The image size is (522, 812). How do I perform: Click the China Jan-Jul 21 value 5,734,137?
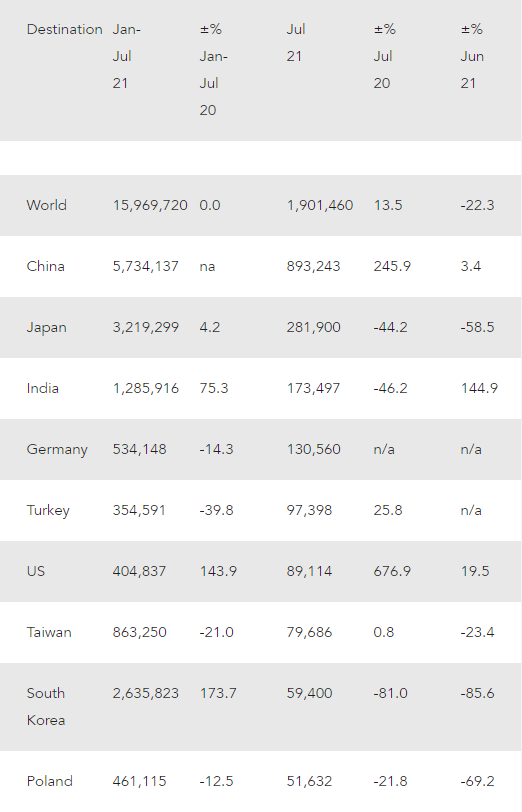point(146,266)
